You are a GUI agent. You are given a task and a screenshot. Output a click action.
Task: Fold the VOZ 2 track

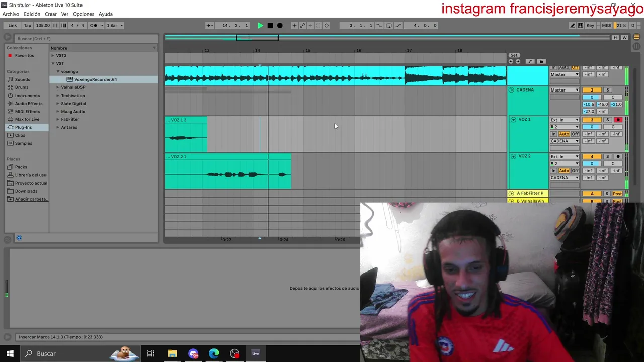click(x=513, y=156)
